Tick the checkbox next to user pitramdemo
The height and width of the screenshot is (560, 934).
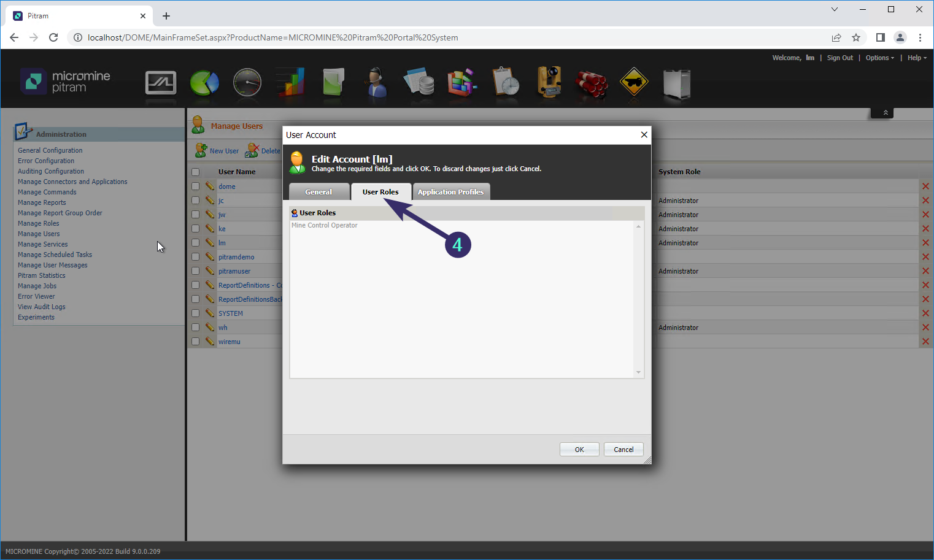click(195, 256)
